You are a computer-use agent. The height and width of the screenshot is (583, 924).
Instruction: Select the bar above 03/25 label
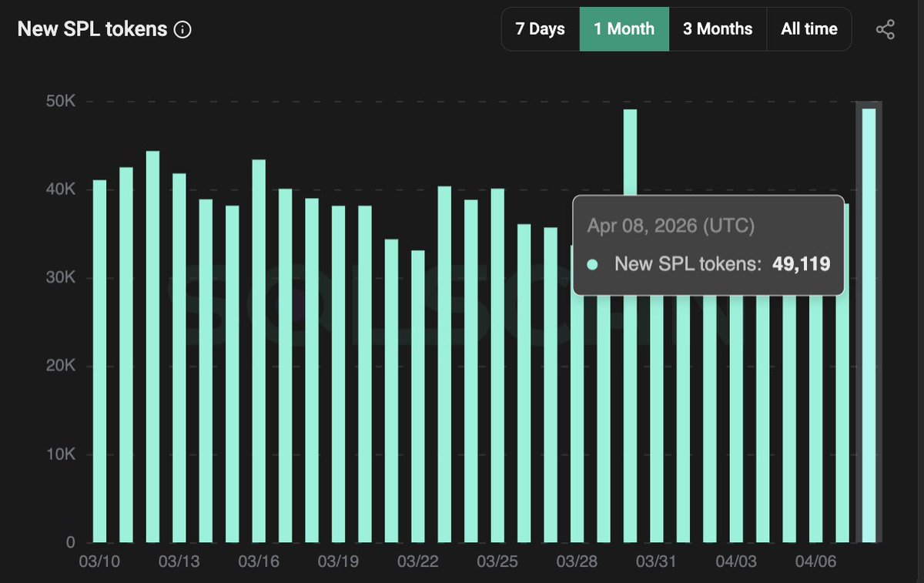click(497, 365)
